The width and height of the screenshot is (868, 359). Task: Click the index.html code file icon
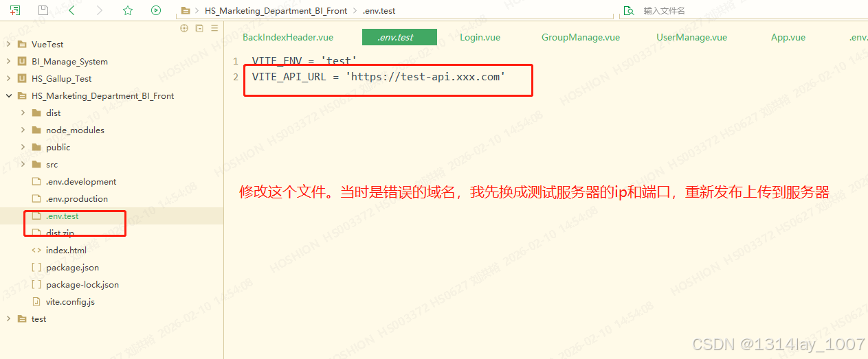point(36,250)
